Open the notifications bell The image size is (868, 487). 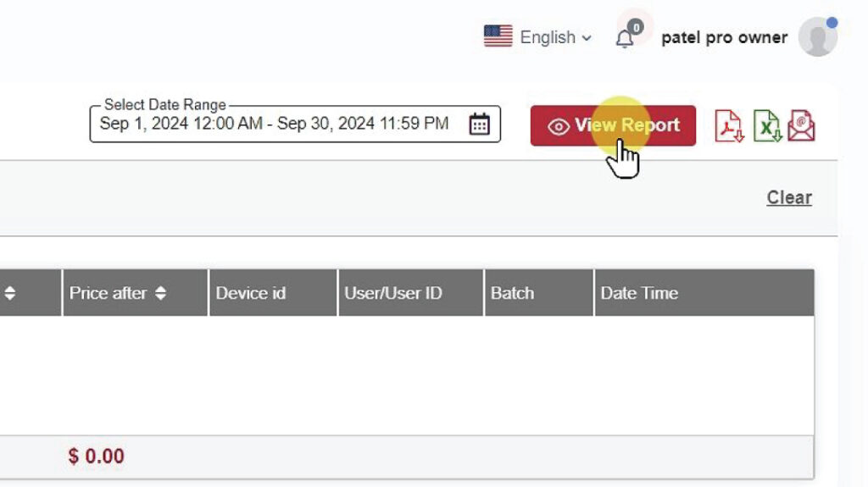[x=625, y=38]
